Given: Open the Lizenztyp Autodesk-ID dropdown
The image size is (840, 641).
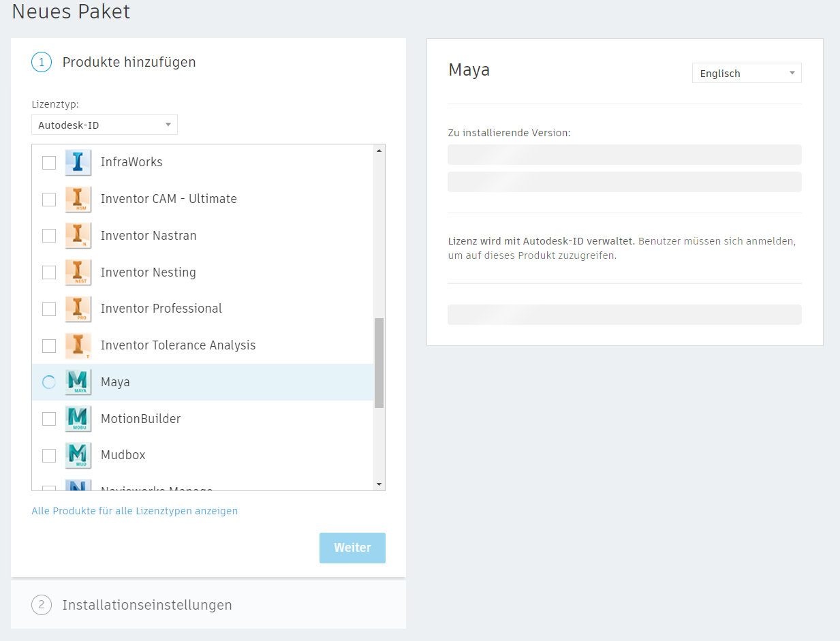Looking at the screenshot, I should pos(104,125).
